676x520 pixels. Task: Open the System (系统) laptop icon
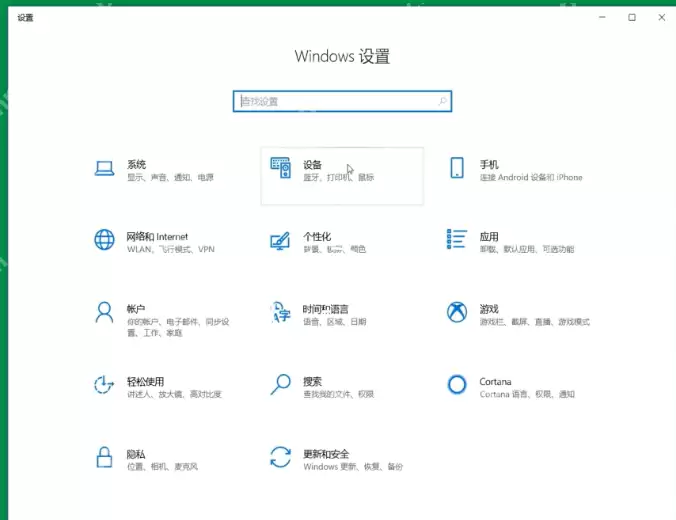(104, 168)
